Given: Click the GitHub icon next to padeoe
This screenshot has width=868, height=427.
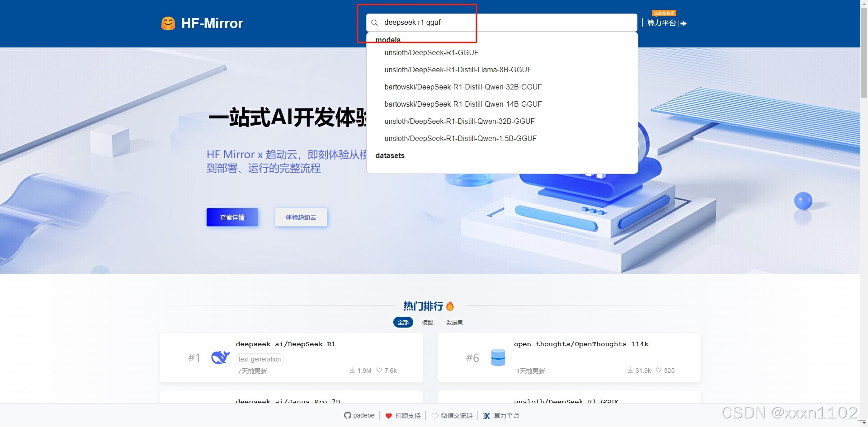Looking at the screenshot, I should click(347, 415).
